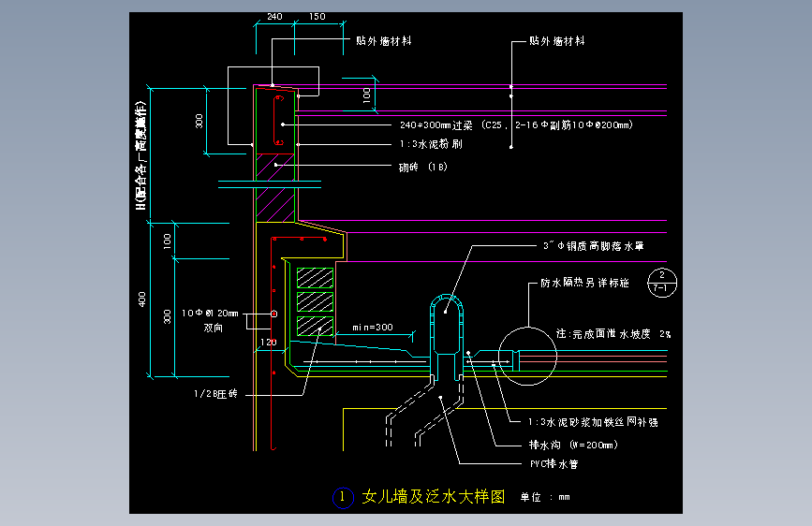Click the drawing title 女儿墙及泛水大样图
Viewport: 812px width, 526px height.
[433, 497]
